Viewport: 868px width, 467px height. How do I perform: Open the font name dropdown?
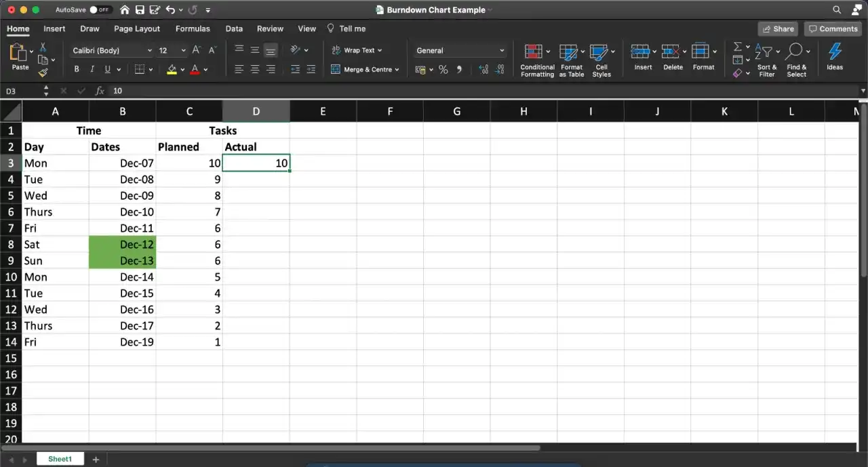[x=151, y=50]
